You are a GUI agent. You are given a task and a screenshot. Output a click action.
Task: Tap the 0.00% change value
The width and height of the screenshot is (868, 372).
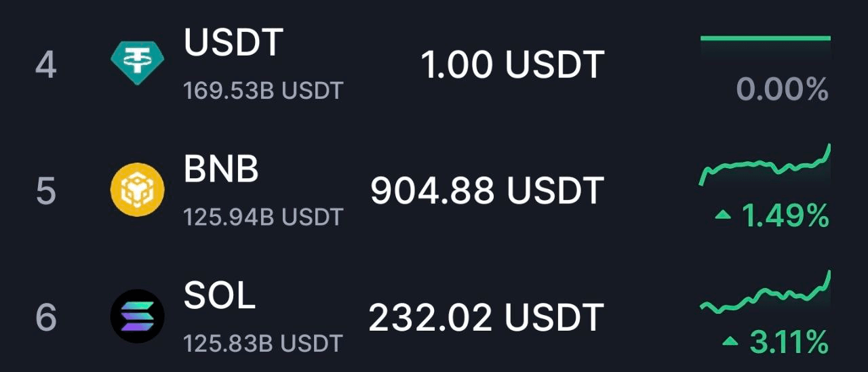pyautogui.click(x=783, y=89)
